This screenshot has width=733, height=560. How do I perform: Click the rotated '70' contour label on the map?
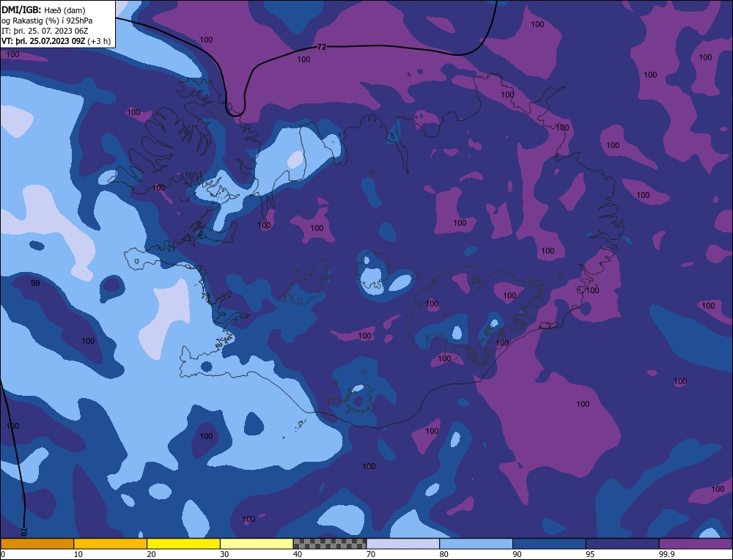pos(24,531)
